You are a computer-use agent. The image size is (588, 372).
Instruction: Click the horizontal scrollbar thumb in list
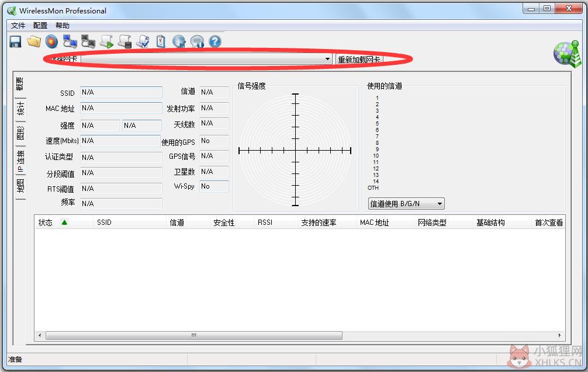pyautogui.click(x=194, y=335)
